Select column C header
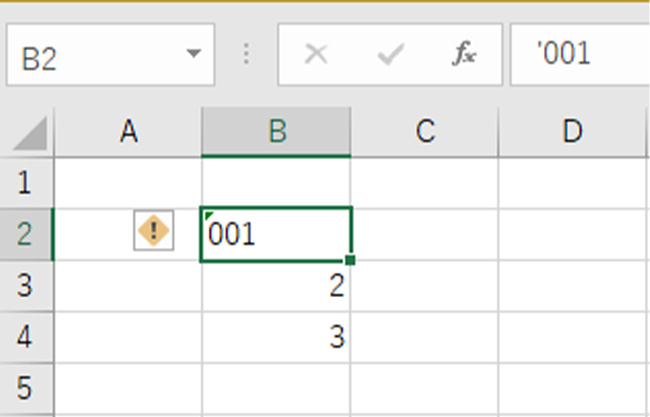 [x=424, y=132]
